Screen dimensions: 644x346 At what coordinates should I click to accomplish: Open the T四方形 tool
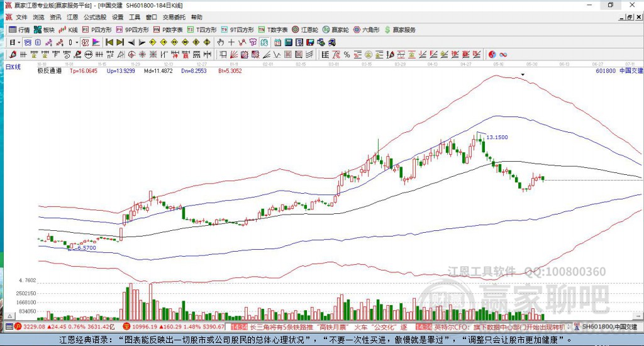coord(202,30)
